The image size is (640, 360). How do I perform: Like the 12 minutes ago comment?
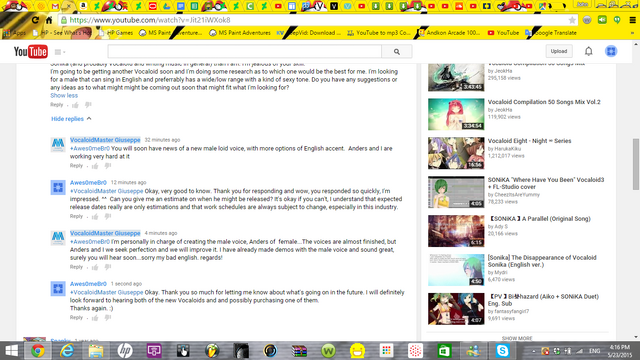(95, 217)
